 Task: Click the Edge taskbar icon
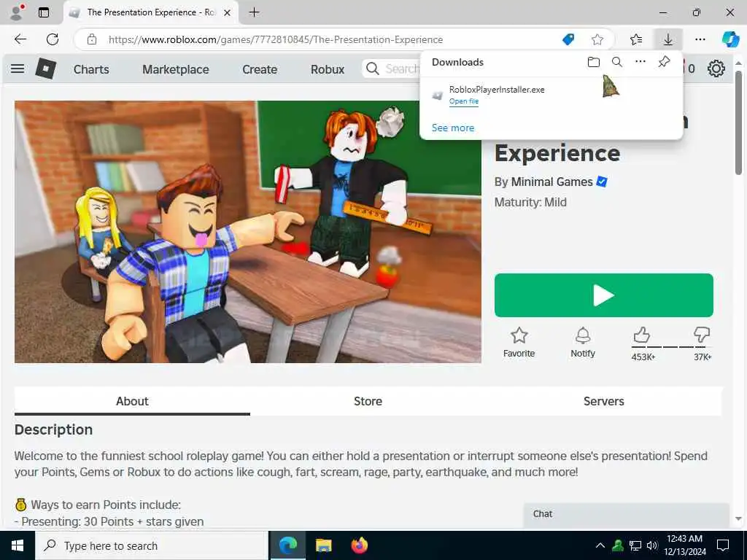click(x=287, y=545)
